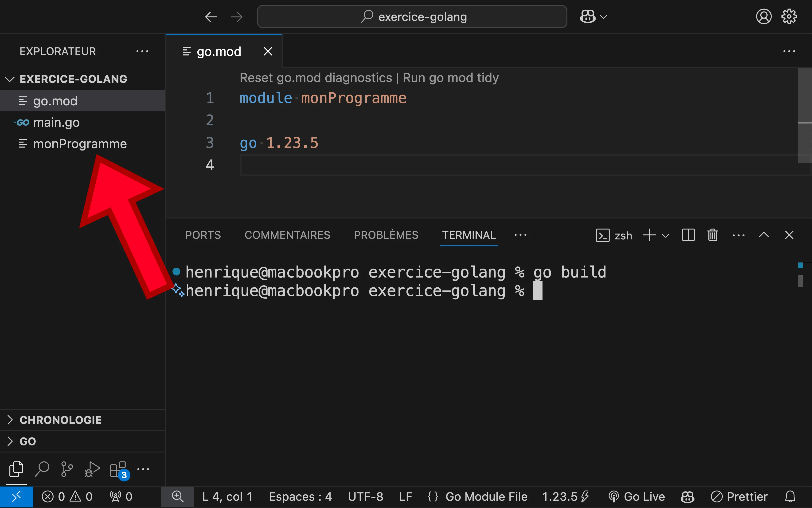This screenshot has width=812, height=508.
Task: Open editor more actions ellipsis
Action: tap(789, 52)
